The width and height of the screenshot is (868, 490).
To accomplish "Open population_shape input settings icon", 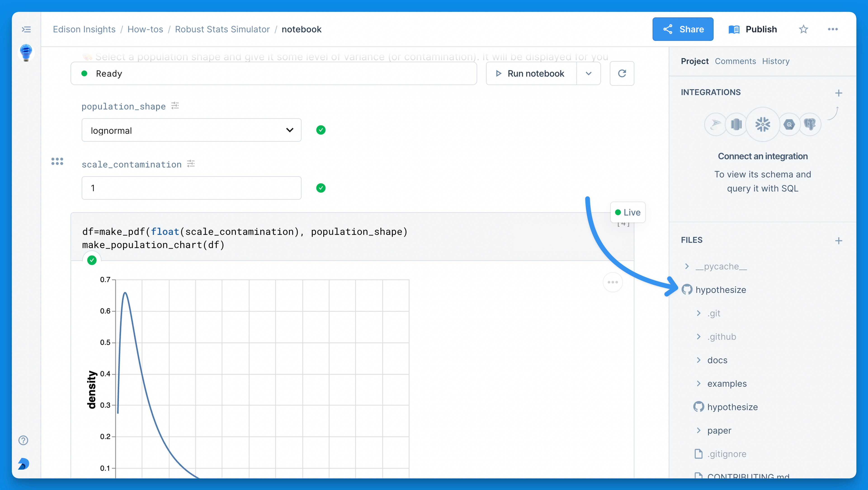I will pyautogui.click(x=175, y=106).
